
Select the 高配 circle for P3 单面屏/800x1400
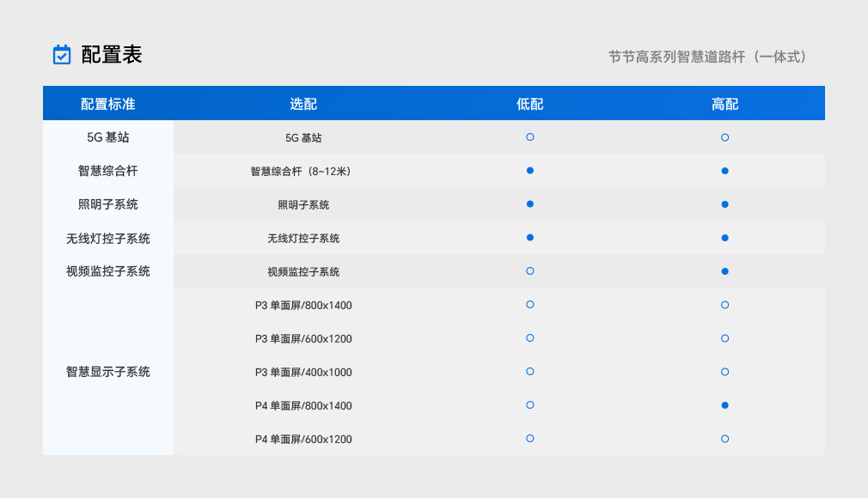click(725, 305)
